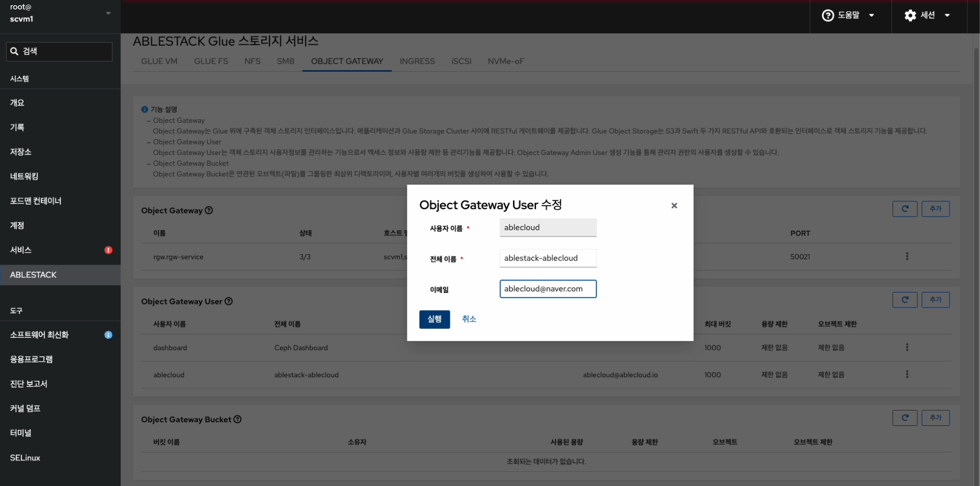
Task: Refresh the Object Gateway Bucket list
Action: click(x=904, y=418)
